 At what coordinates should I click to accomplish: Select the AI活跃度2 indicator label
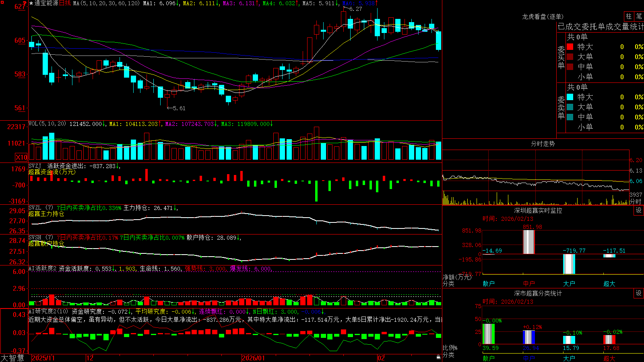coord(42,268)
